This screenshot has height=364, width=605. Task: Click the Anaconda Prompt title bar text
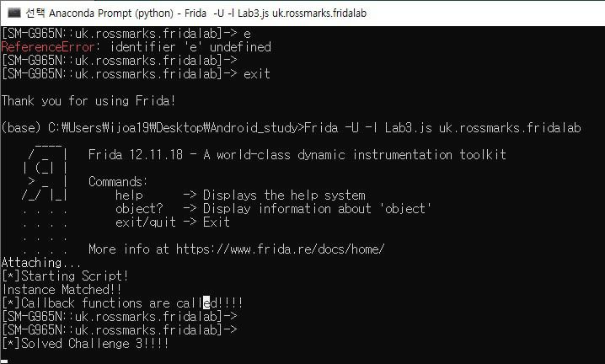196,13
